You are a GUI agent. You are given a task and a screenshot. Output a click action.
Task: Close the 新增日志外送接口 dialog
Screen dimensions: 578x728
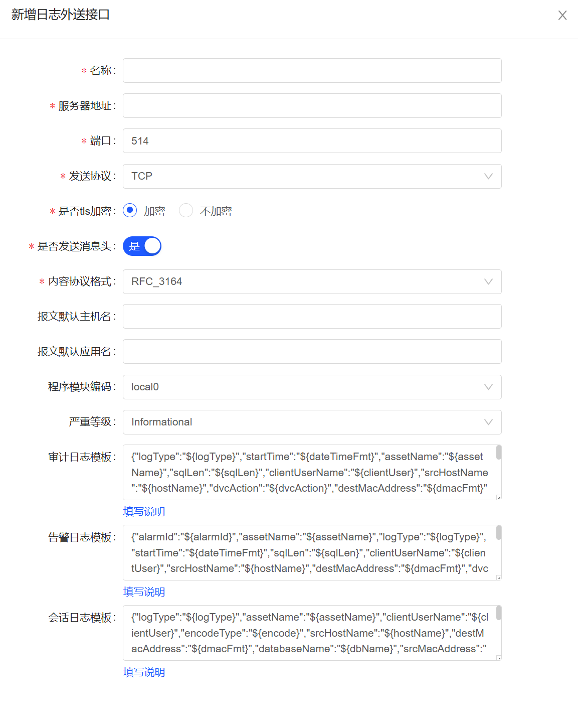562,16
